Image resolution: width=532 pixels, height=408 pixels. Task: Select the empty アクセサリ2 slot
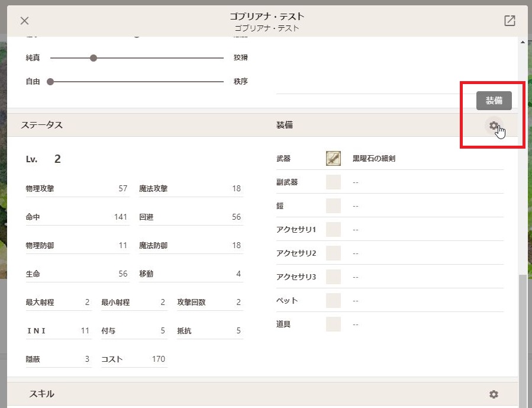333,253
